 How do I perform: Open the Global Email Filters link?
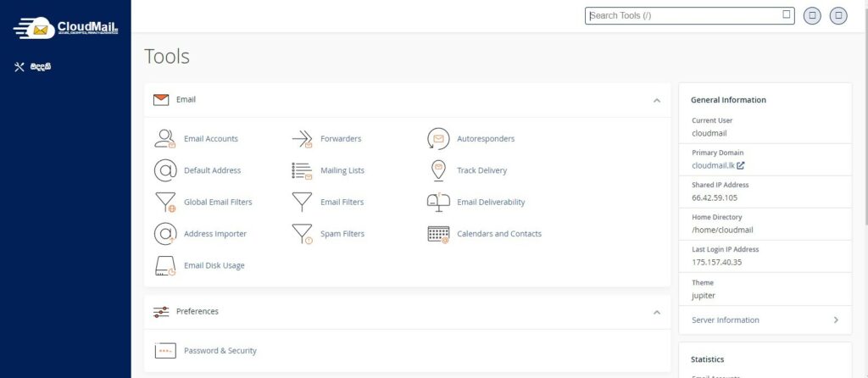(218, 202)
